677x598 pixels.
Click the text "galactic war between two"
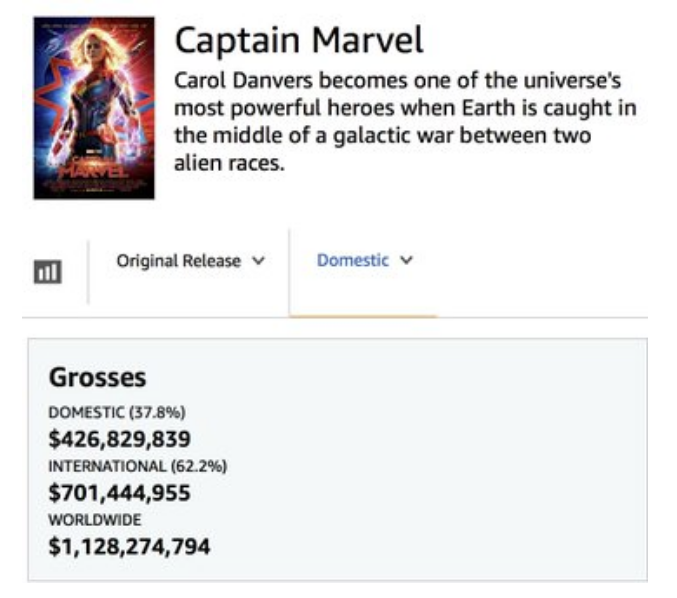click(462, 136)
